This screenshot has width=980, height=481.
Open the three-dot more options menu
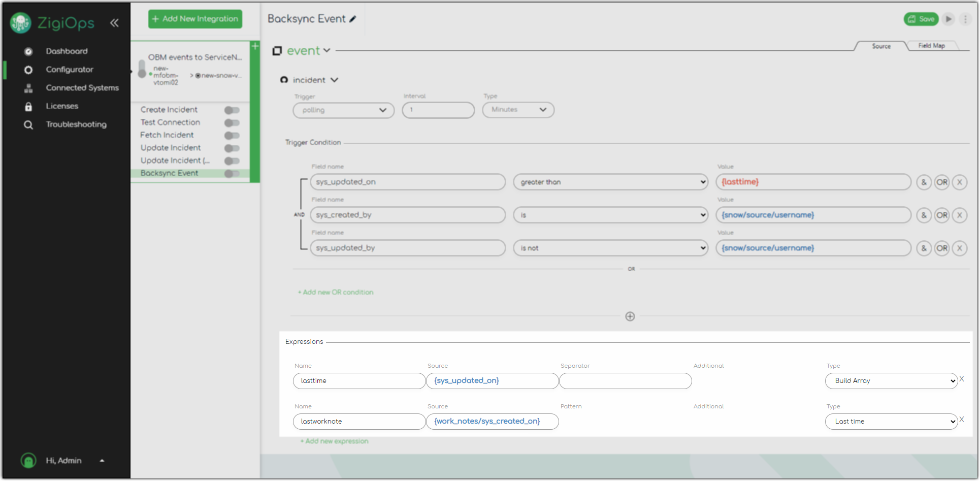point(965,19)
